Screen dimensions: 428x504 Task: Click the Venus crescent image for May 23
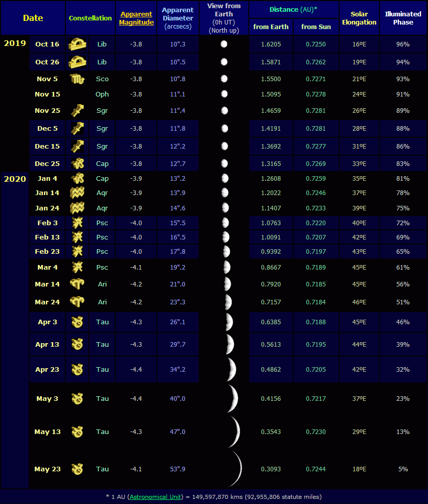point(235,469)
